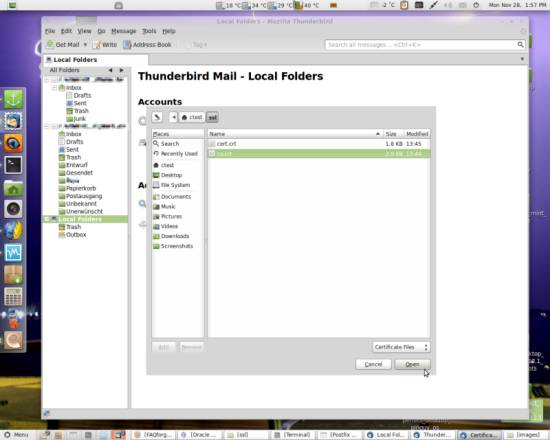
Task: Click the Cancel button in the file dialog
Action: [x=373, y=364]
